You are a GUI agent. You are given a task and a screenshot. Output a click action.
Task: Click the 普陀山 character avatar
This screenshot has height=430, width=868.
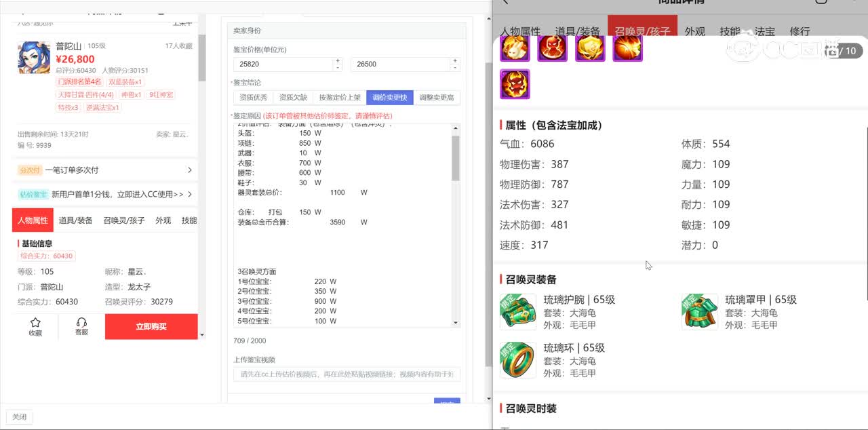point(34,57)
